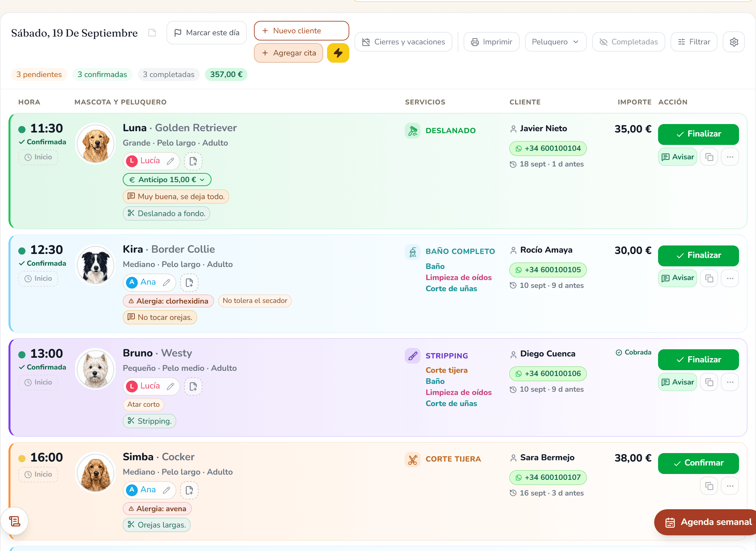Select the 3 confirmadas filter chip
756x551 pixels.
tap(102, 74)
